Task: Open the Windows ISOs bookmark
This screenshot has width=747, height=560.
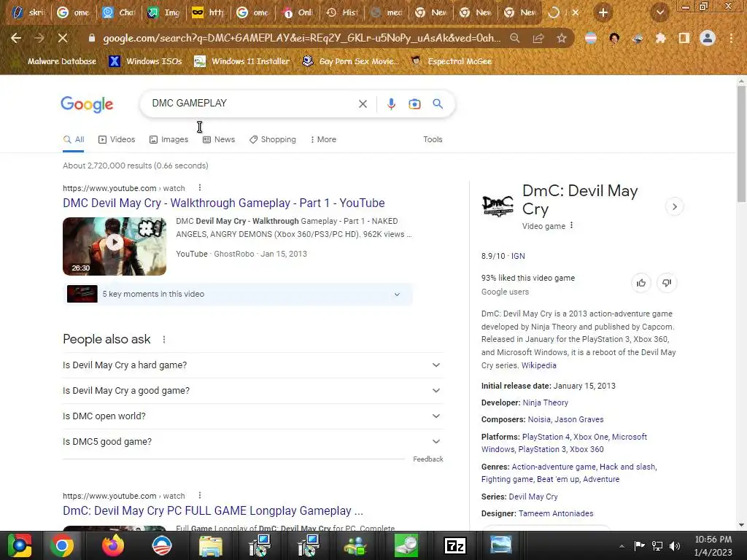Action: point(145,61)
